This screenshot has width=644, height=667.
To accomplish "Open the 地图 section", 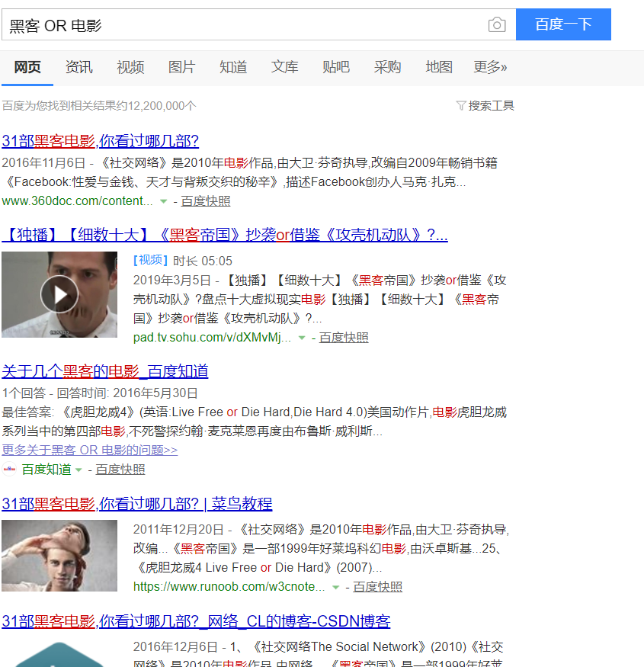I will 438,67.
